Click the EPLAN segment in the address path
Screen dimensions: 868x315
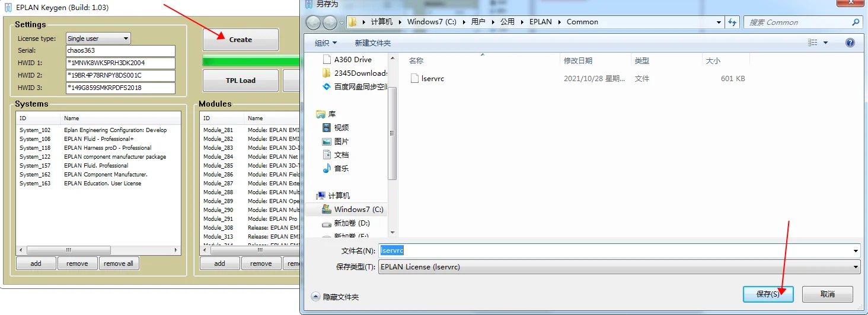point(541,22)
